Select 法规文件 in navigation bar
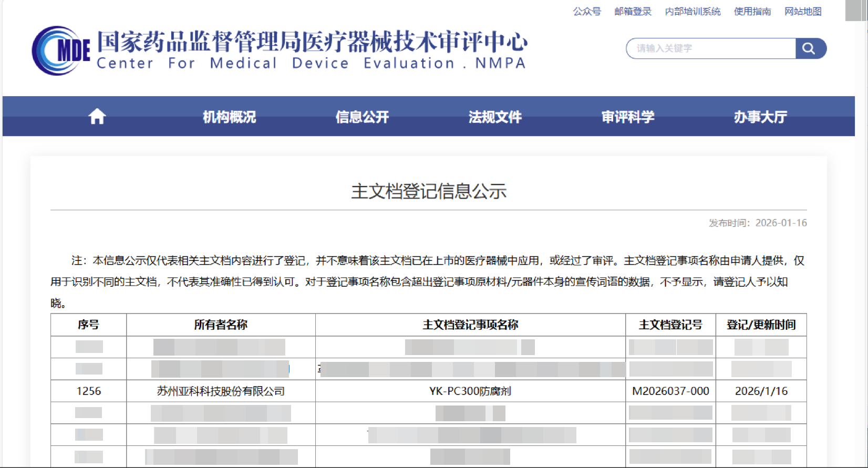Image resolution: width=868 pixels, height=468 pixels. (495, 117)
